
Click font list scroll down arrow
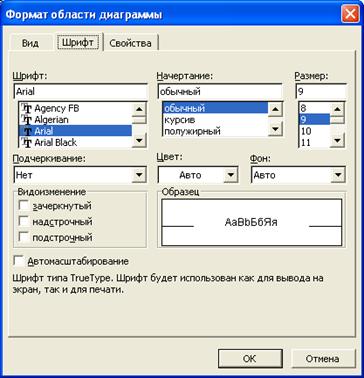click(x=139, y=141)
